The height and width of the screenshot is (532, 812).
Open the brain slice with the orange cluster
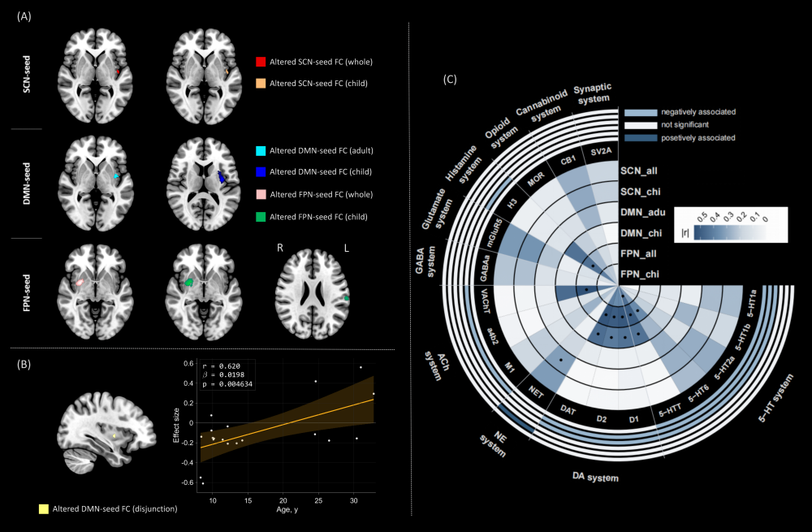(204, 76)
